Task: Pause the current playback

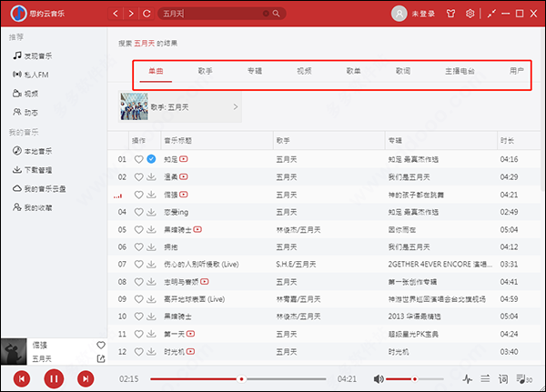Action: (x=54, y=378)
